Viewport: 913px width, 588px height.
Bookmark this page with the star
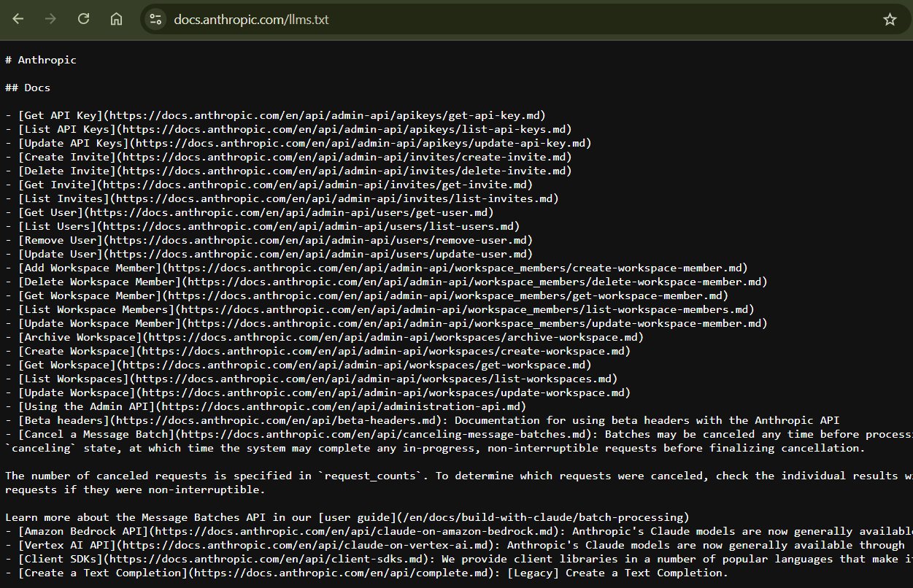coord(890,20)
